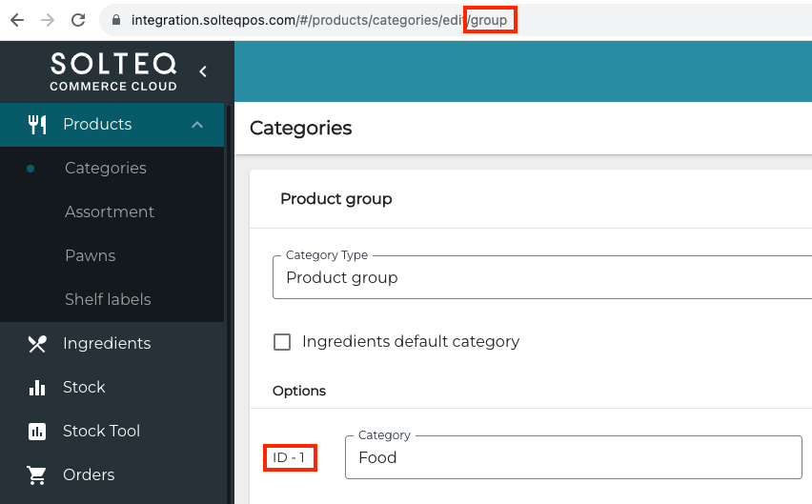The image size is (812, 504).
Task: Select Categories in the sidebar
Action: [105, 168]
